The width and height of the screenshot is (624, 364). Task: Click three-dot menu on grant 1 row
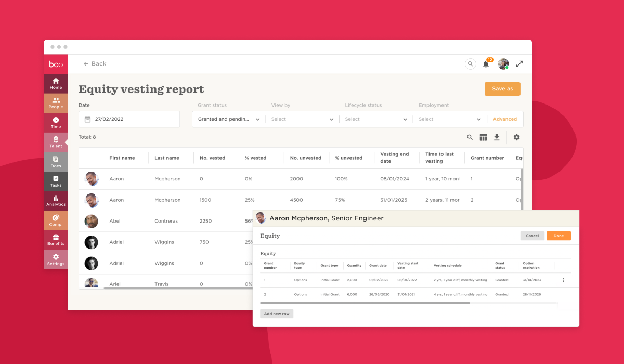point(563,280)
